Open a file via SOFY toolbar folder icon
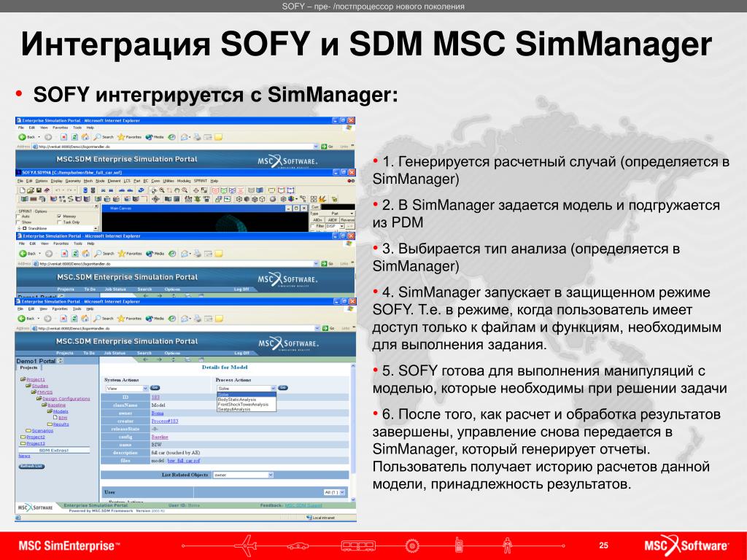The image size is (747, 560). click(30, 190)
